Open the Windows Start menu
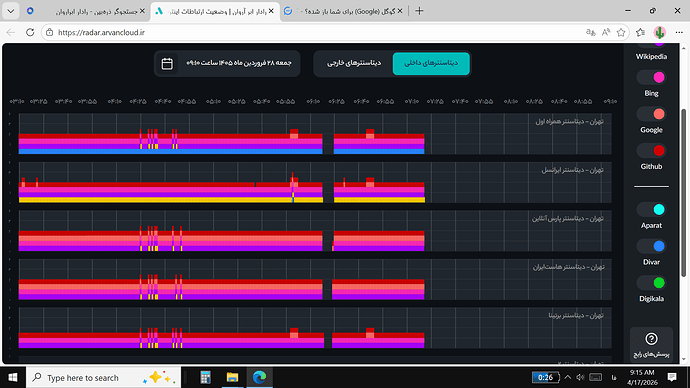Viewport: 690px width, 388px height. coord(13,377)
